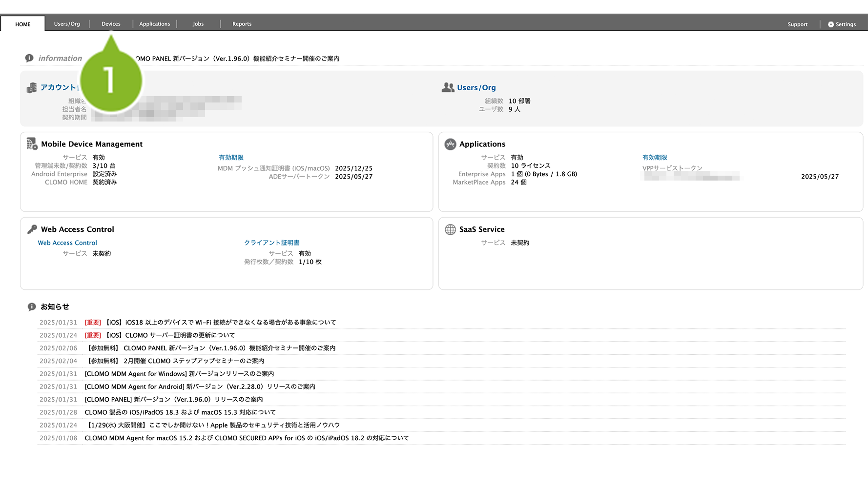This screenshot has width=868, height=488.
Task: Read the iOS18 Wi-Fi connection notice
Action: [221, 323]
